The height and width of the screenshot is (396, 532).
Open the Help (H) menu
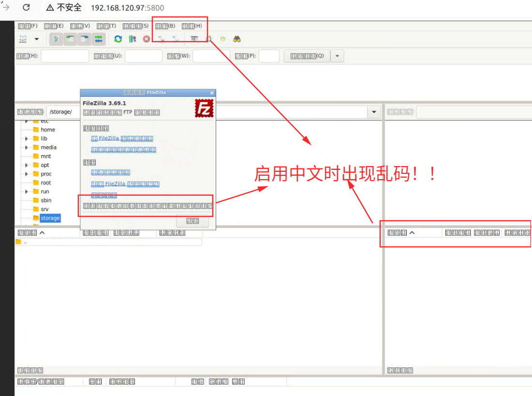[x=192, y=26]
